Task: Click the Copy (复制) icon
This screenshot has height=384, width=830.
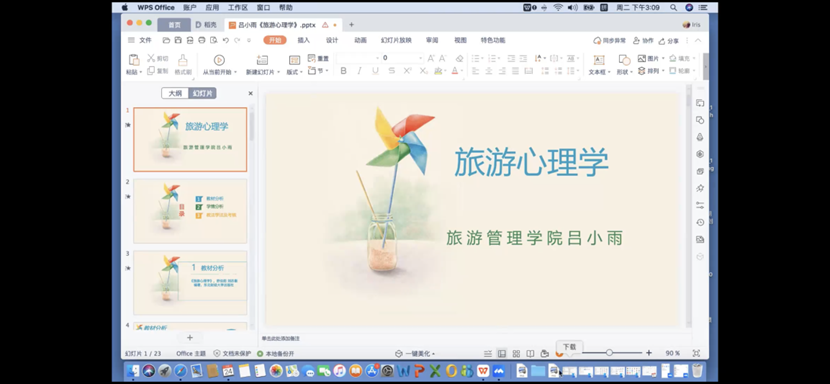Action: coord(151,70)
